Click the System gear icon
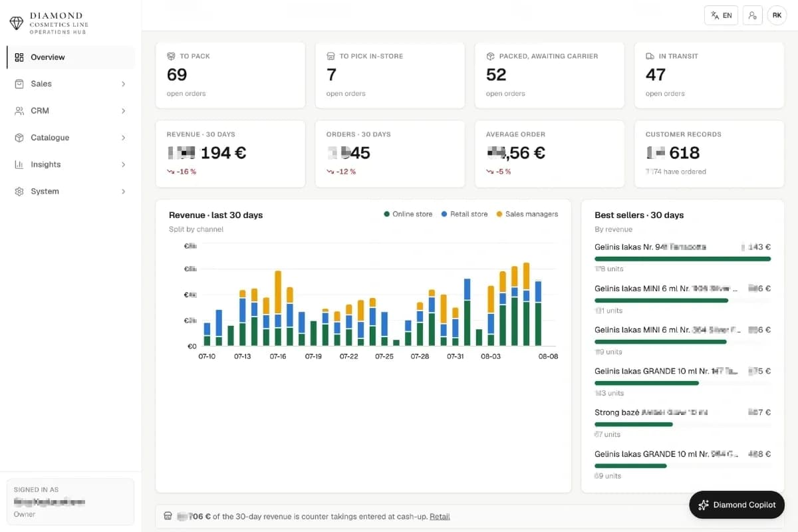 tap(19, 192)
